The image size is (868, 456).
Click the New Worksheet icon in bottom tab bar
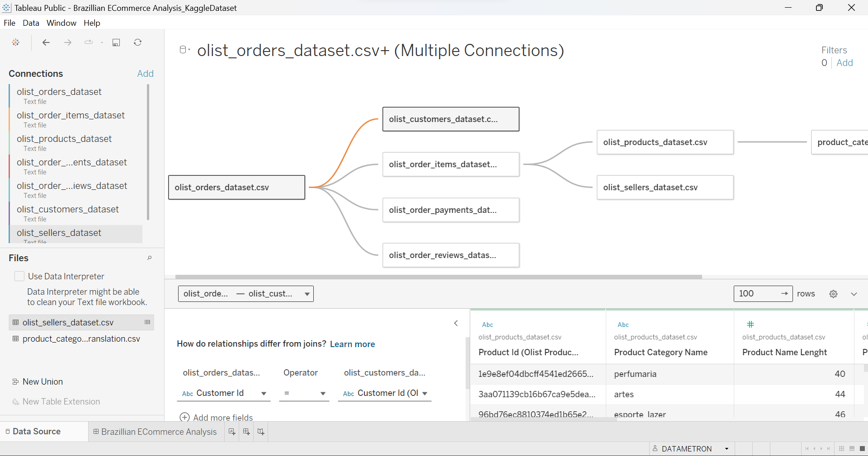(x=232, y=432)
